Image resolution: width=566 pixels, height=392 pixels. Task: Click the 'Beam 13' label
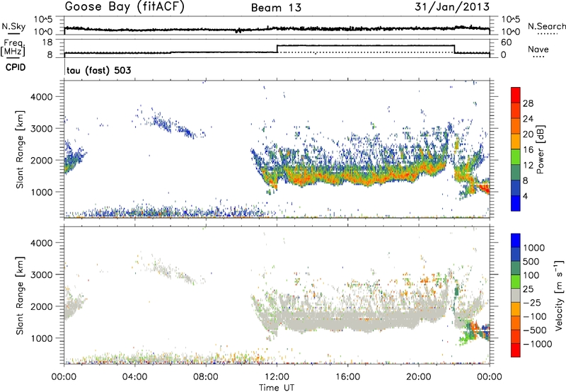[x=276, y=8]
